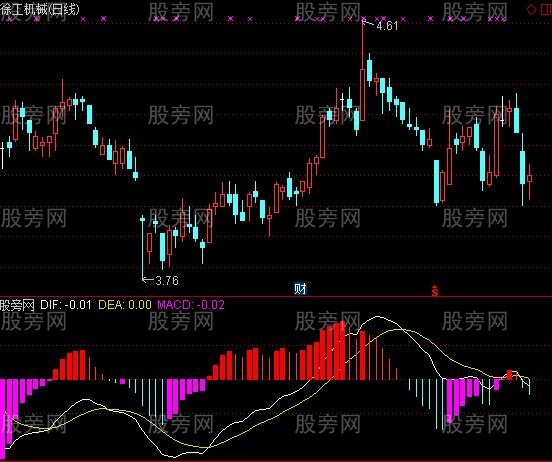552x462 pixels.
Task: Click the 徐工机械(日线) chart title
Action: click(x=39, y=9)
